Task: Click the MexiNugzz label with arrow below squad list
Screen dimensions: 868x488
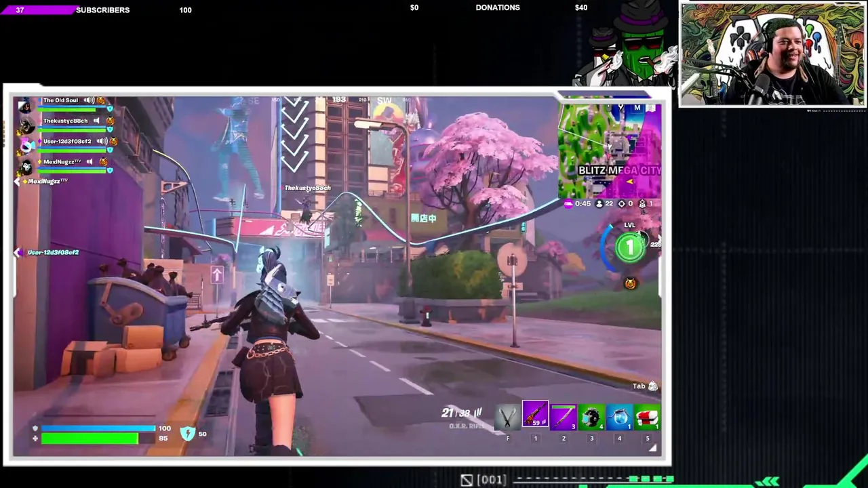Action: click(42, 181)
